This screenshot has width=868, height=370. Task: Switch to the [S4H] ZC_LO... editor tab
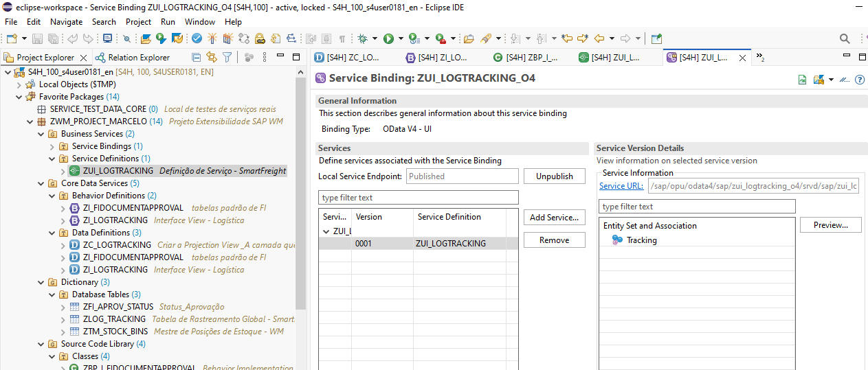(x=347, y=58)
